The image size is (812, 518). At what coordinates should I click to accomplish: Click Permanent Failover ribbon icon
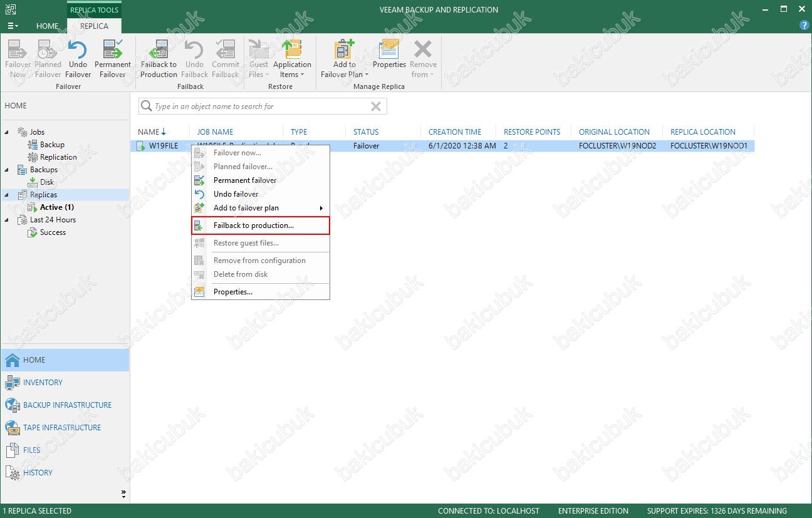point(113,59)
